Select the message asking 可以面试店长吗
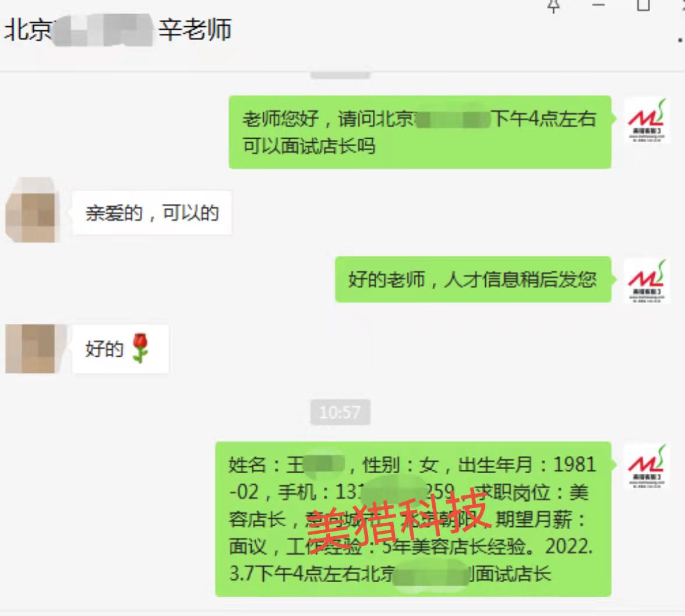Screen dimensions: 685x616 tap(420, 132)
